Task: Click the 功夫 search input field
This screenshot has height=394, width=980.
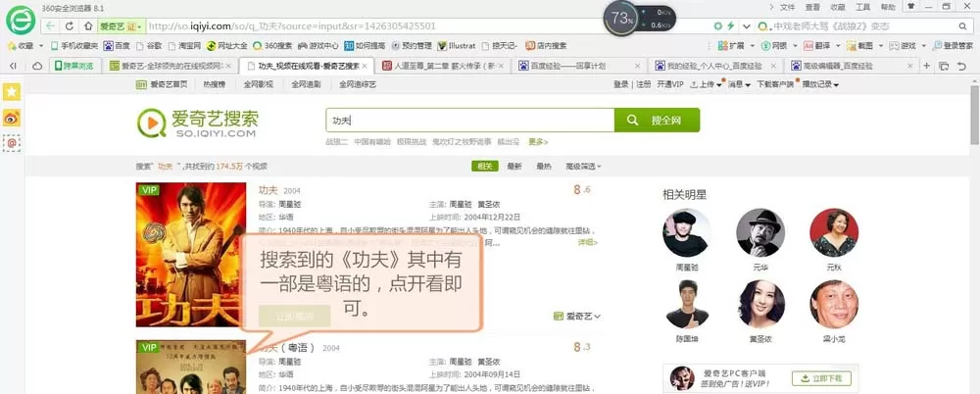Action: pos(469,121)
